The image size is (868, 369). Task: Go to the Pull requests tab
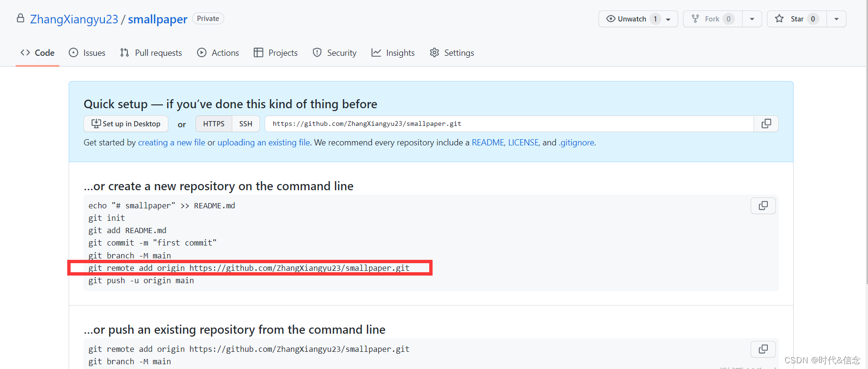(x=151, y=53)
